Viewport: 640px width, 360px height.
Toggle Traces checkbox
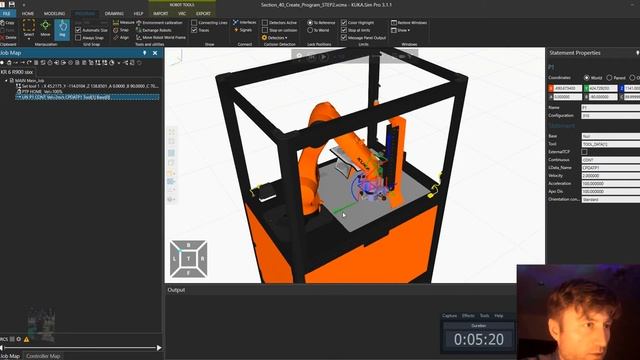point(194,30)
